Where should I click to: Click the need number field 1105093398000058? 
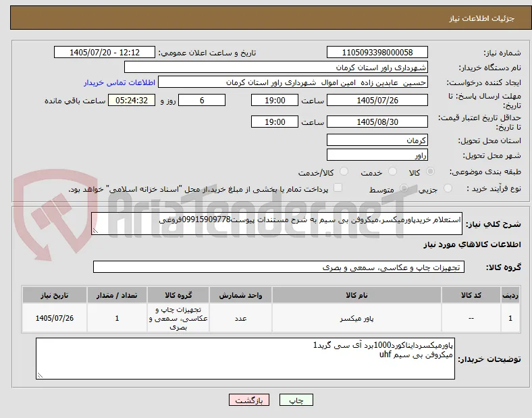click(x=377, y=53)
